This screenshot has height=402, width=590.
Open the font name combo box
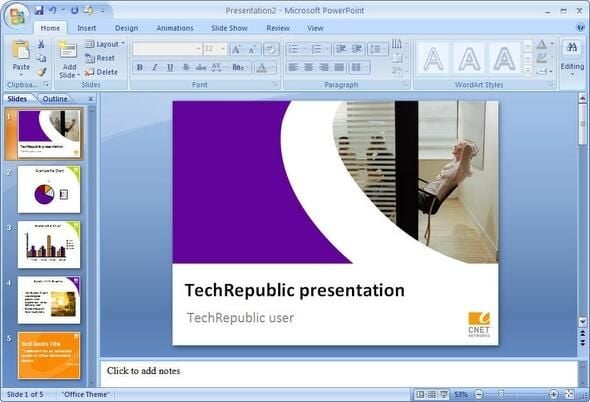click(x=167, y=49)
